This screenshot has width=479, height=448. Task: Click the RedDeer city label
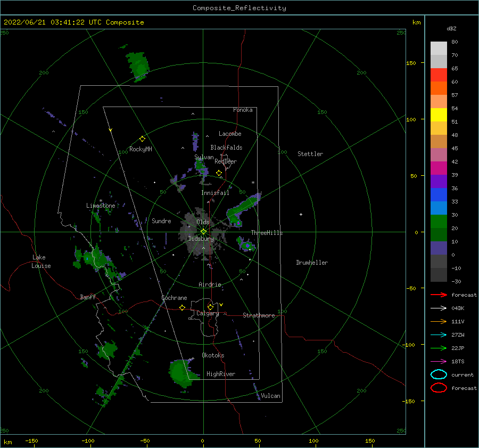pos(226,161)
